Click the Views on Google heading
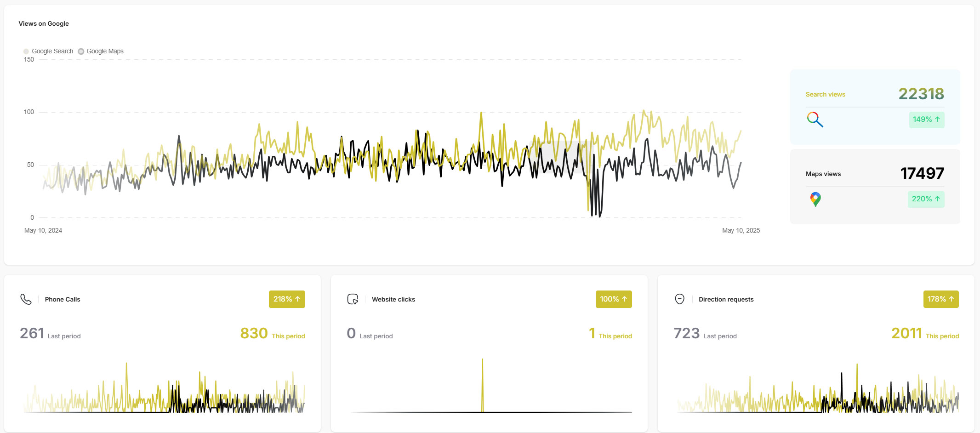This screenshot has width=980, height=433. pyautogui.click(x=44, y=23)
